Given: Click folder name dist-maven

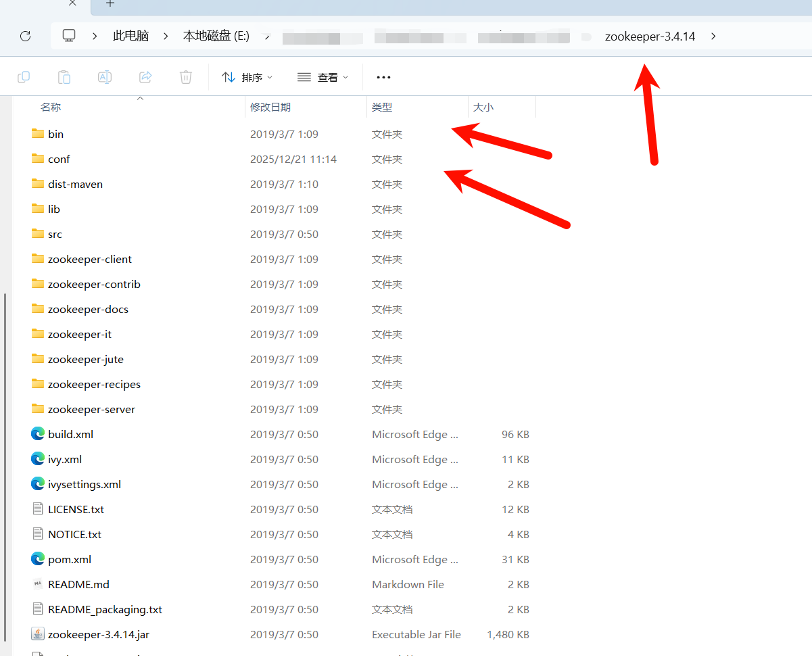Looking at the screenshot, I should pyautogui.click(x=75, y=184).
